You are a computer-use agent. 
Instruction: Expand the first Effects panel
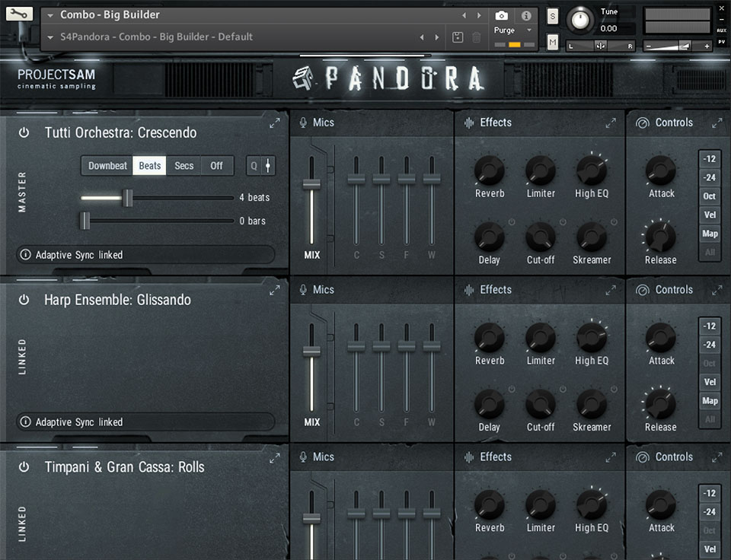click(x=611, y=123)
